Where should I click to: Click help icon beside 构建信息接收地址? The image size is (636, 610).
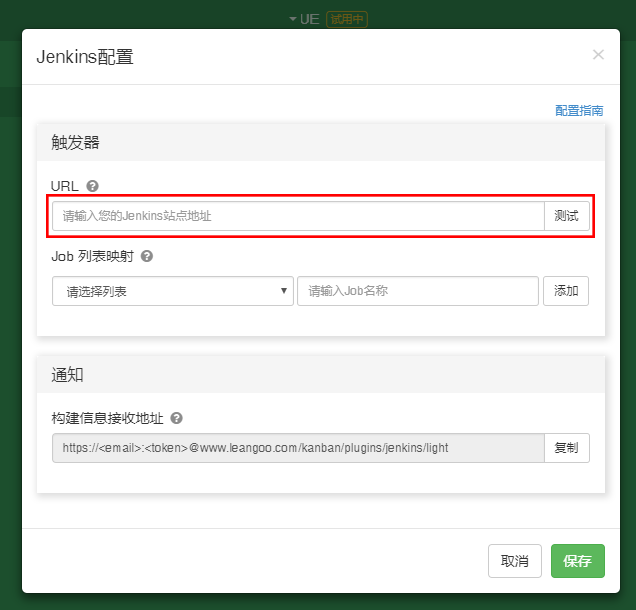click(x=176, y=418)
